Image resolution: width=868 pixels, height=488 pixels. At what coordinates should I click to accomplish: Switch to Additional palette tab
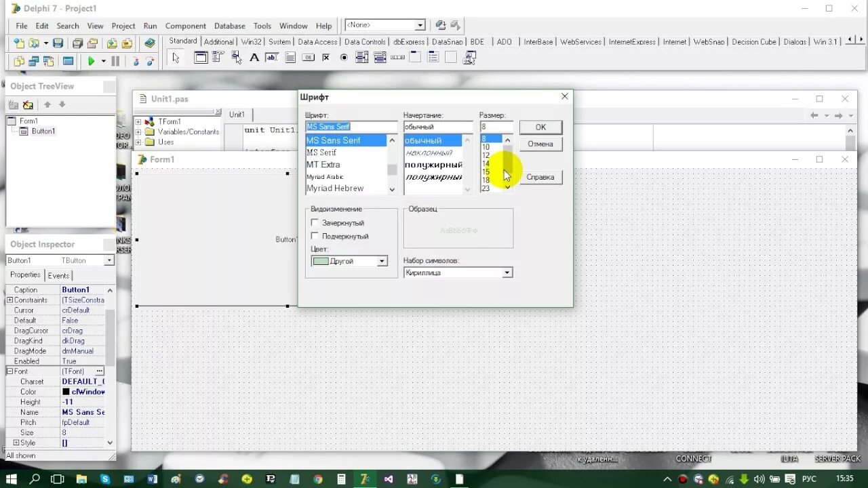tap(219, 42)
